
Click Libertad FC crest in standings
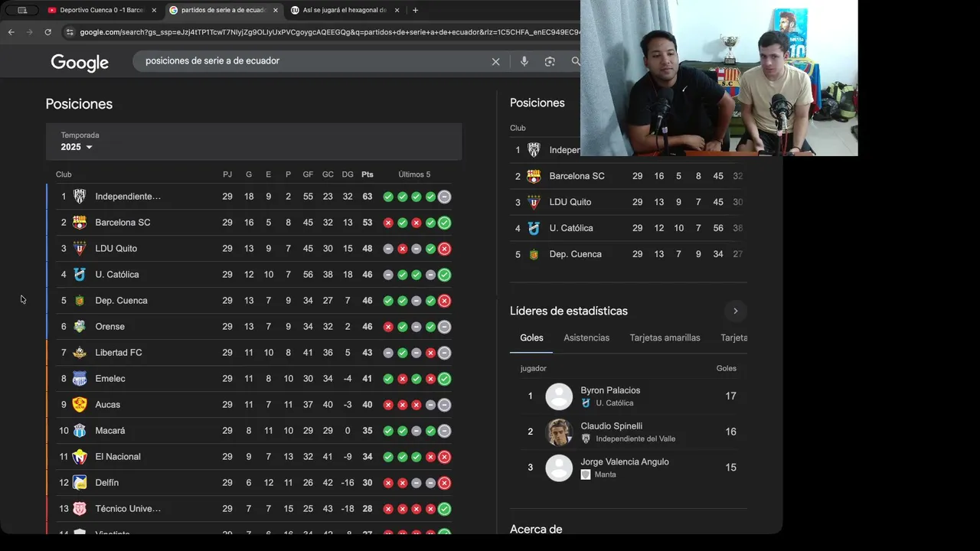[80, 353]
